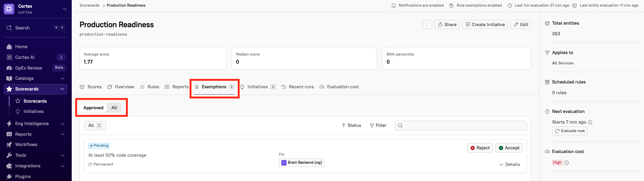Click the notifications bell icon

(x=394, y=6)
